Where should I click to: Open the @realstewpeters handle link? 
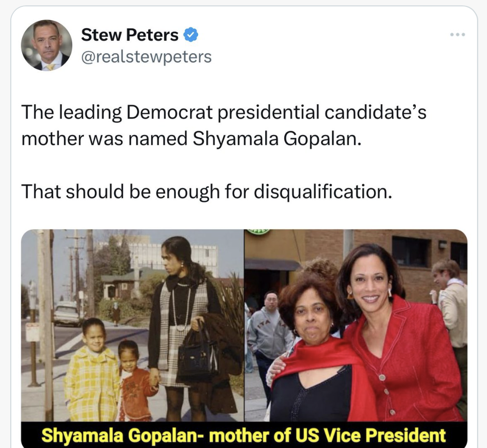tap(146, 57)
